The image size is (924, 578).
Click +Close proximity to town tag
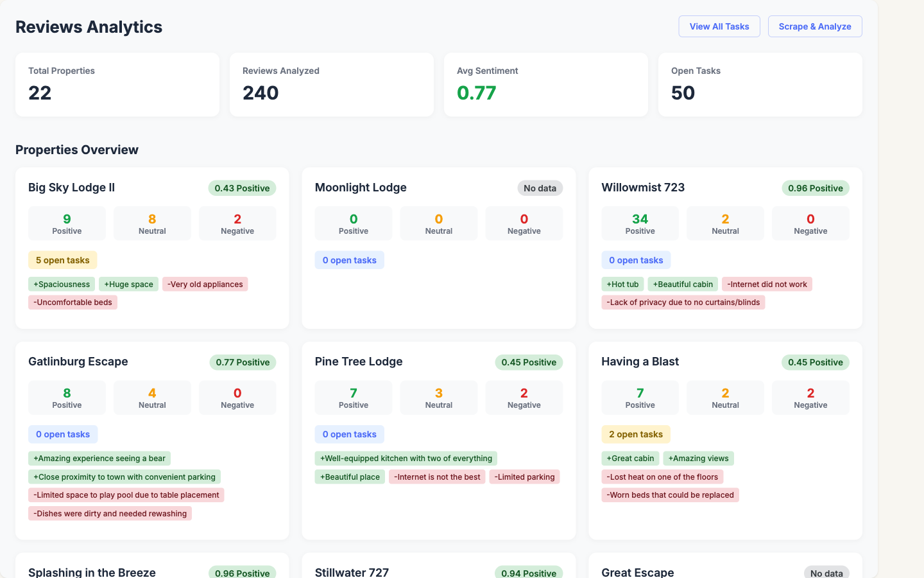click(x=124, y=477)
